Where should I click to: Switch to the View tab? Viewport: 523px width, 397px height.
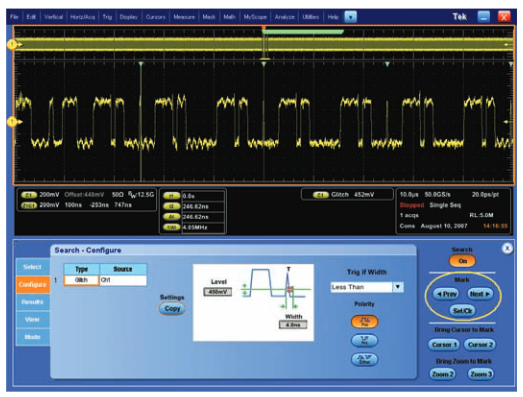coord(32,319)
